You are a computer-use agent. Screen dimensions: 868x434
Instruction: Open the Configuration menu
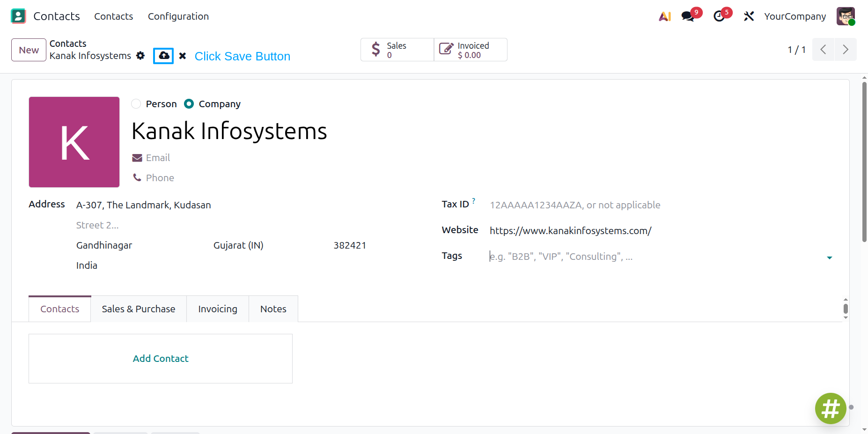point(178,16)
